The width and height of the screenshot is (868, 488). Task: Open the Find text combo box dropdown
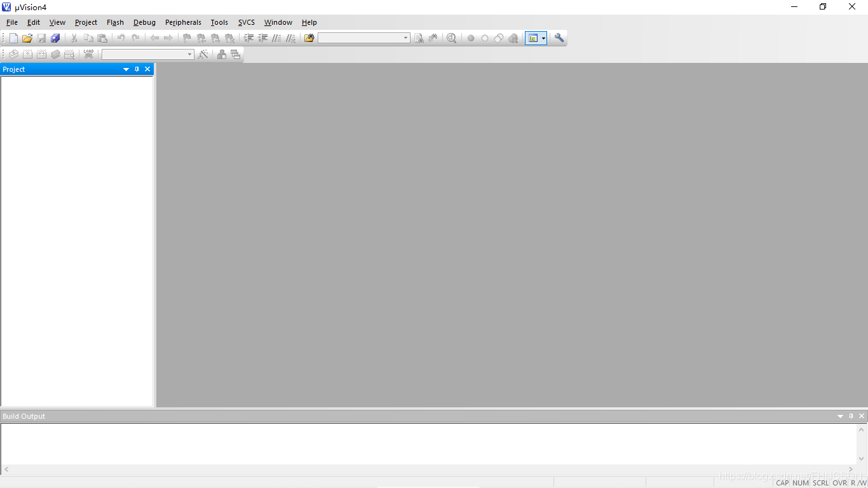(x=406, y=38)
